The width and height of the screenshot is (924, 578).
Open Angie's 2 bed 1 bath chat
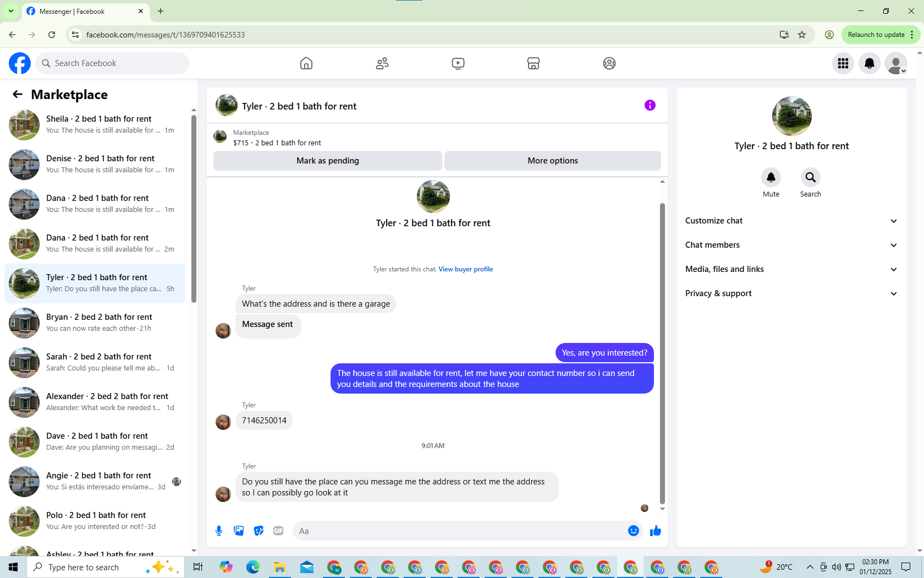[x=95, y=481]
